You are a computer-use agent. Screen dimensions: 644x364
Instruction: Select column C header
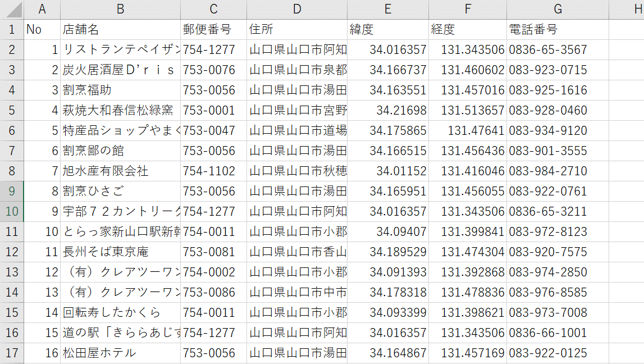point(213,10)
